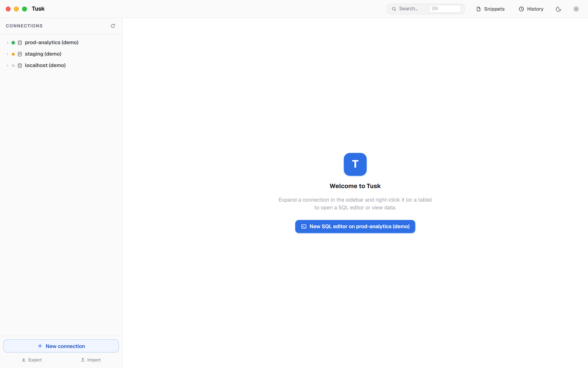Minimize the window with the yellow button

click(16, 9)
